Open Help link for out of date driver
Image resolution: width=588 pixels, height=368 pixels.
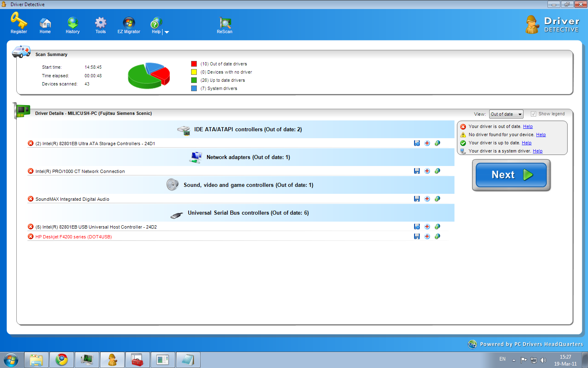click(528, 127)
